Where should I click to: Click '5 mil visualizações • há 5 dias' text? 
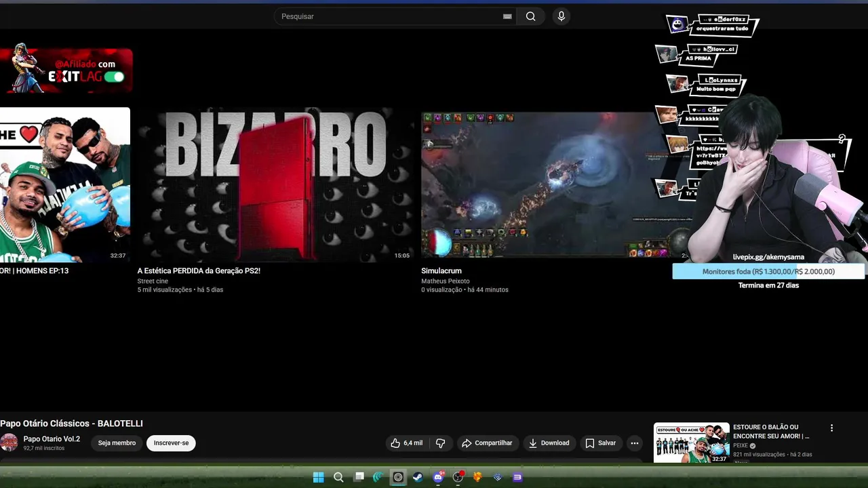click(180, 289)
